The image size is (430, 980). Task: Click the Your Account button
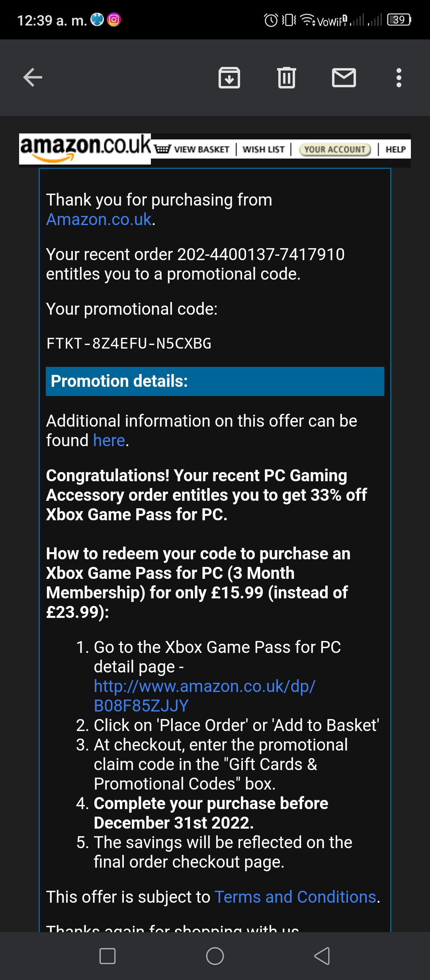point(335,149)
